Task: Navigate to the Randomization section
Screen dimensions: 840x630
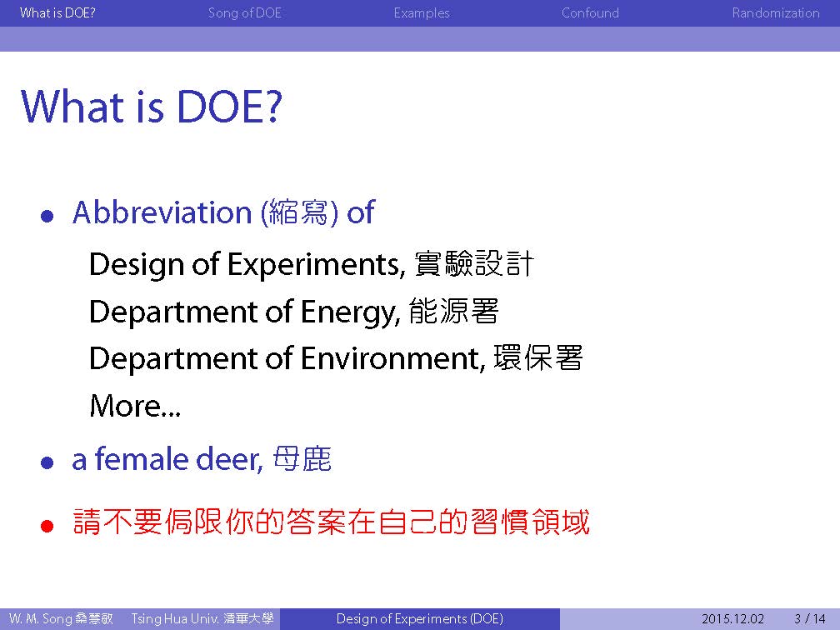Action: tap(775, 12)
